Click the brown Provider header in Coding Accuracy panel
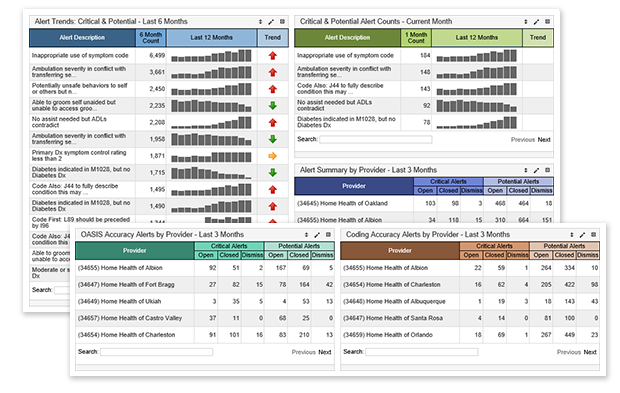The width and height of the screenshot is (620, 393). [x=400, y=251]
